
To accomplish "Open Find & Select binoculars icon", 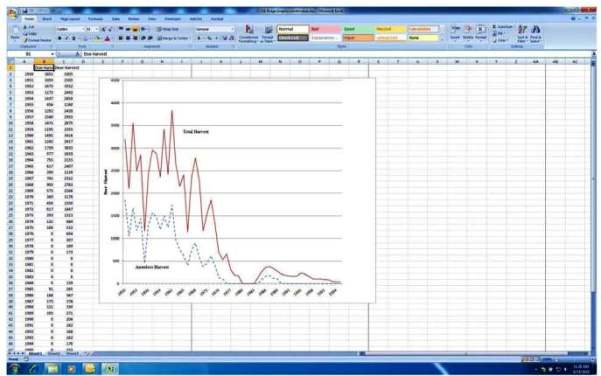I will pos(535,33).
